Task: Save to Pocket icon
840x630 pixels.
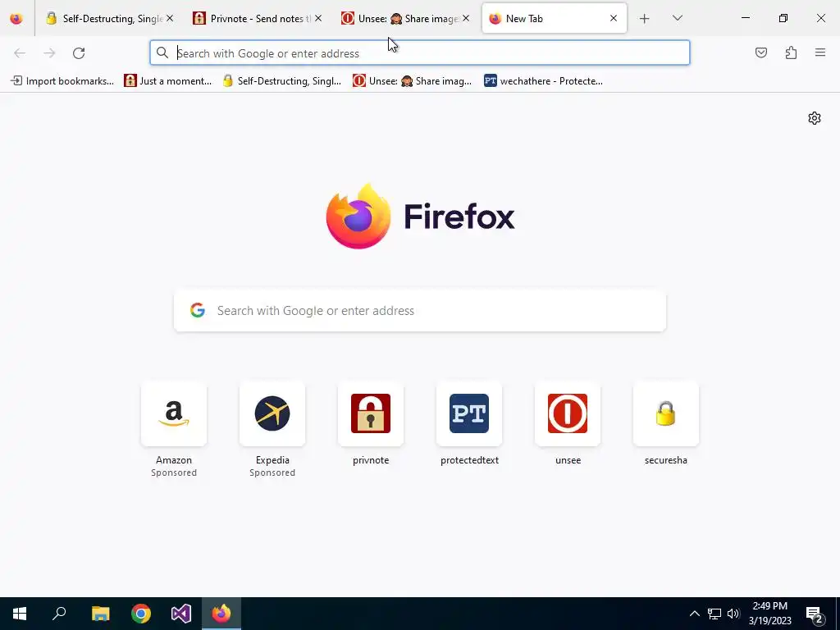Action: [760, 52]
